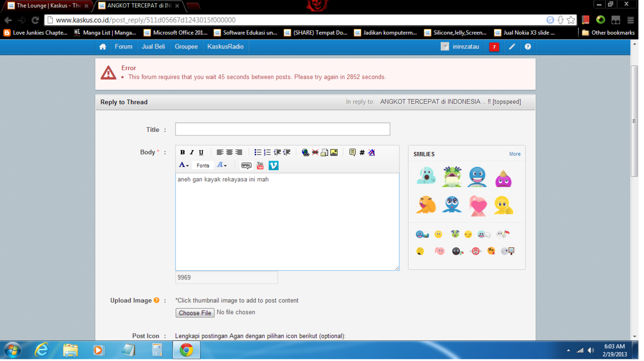Click the insert image icon in the editor
This screenshot has height=361, width=644.
[x=334, y=153]
